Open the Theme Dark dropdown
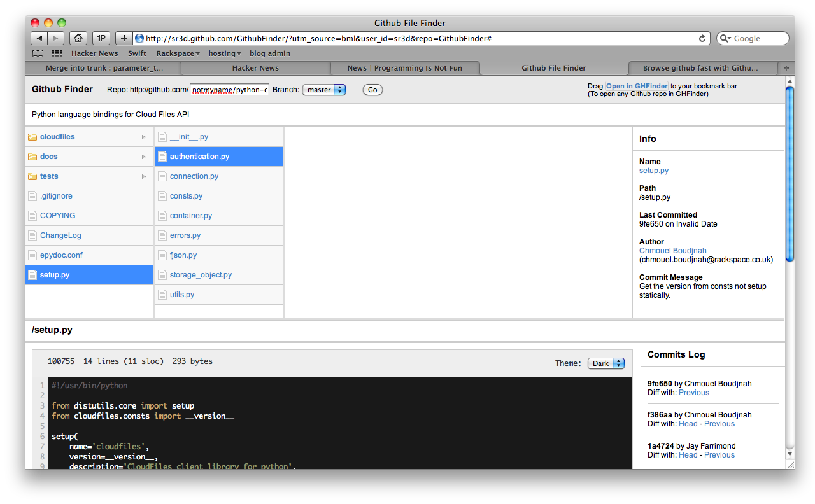 point(606,363)
